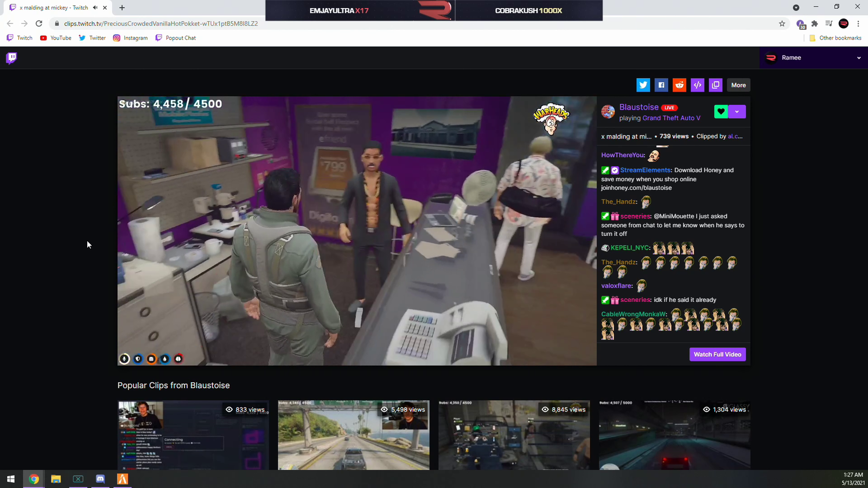Bookmark this page with the star
The height and width of the screenshot is (488, 868).
coord(782,23)
